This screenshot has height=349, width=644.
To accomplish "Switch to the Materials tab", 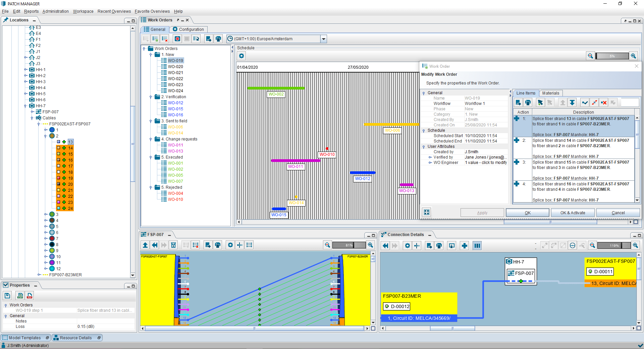I will (550, 93).
